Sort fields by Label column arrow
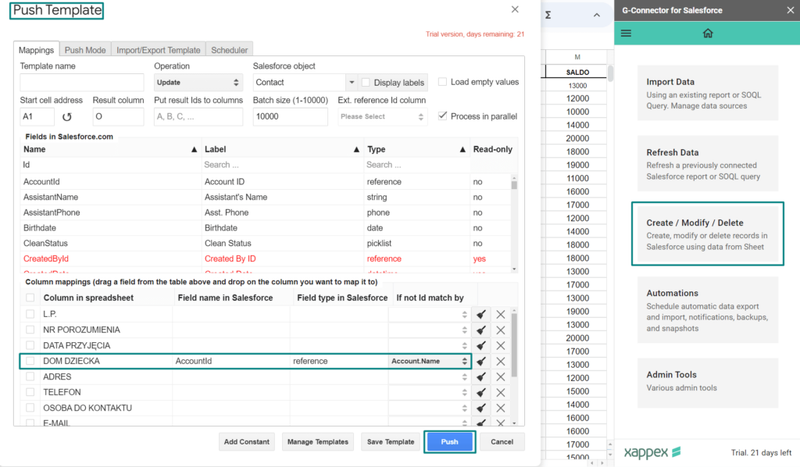 pos(356,150)
